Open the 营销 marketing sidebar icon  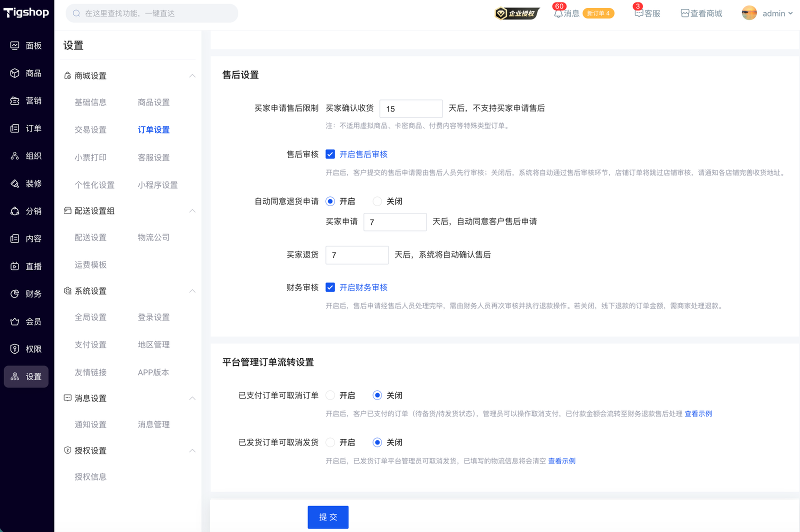(x=15, y=101)
